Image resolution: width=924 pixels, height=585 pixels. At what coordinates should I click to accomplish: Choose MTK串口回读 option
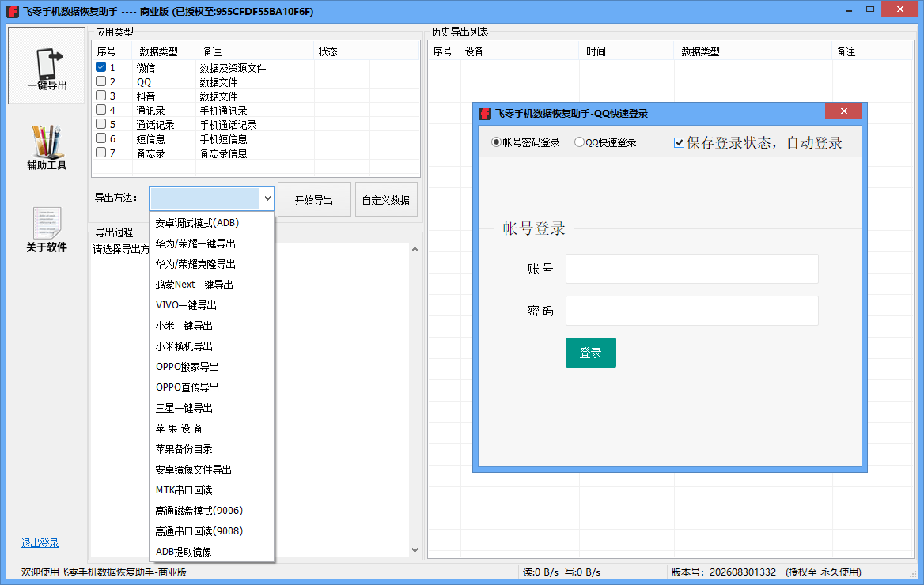click(x=211, y=490)
